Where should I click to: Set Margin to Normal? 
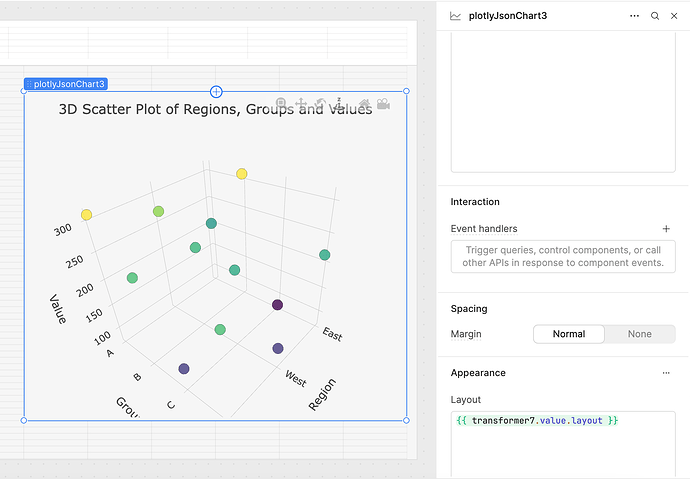tap(568, 334)
